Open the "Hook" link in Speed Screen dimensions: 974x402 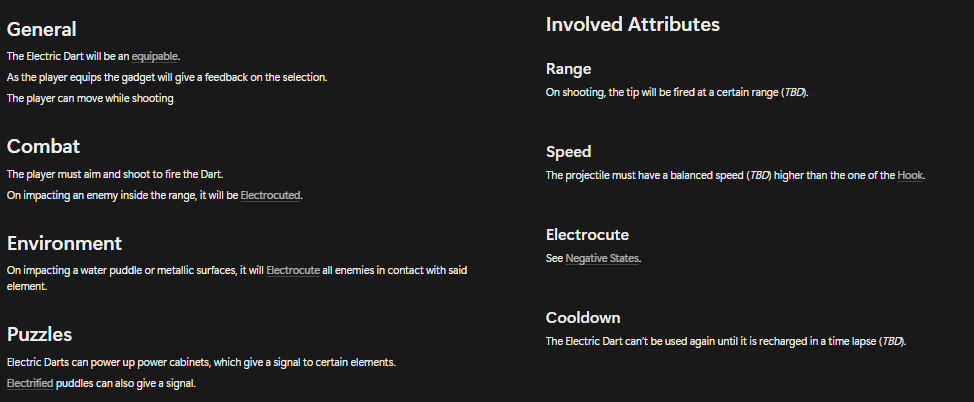coord(910,176)
